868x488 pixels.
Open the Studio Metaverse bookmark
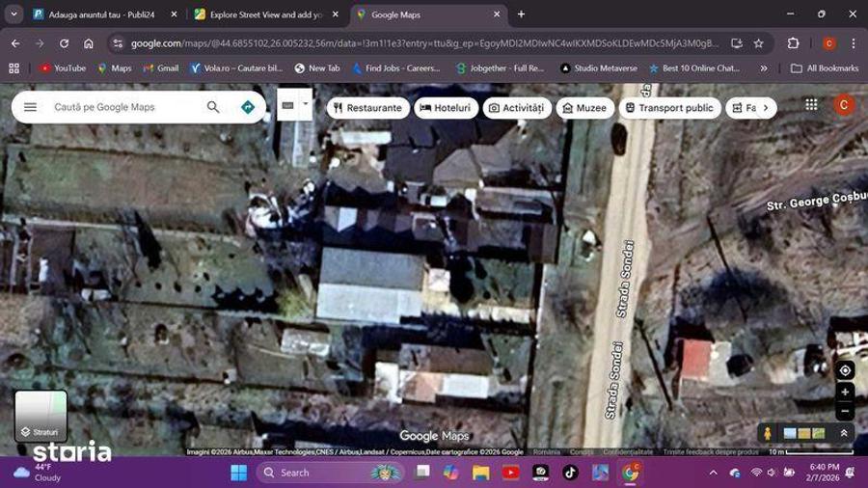tap(598, 68)
